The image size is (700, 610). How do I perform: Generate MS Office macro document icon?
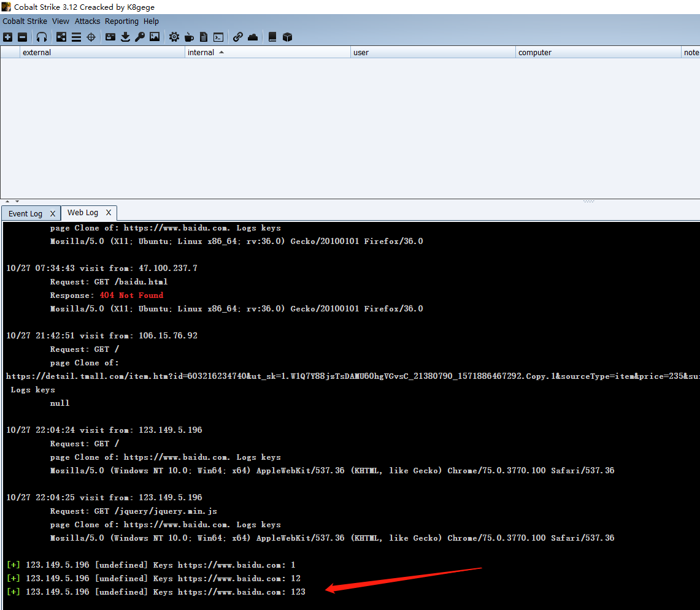pos(204,37)
